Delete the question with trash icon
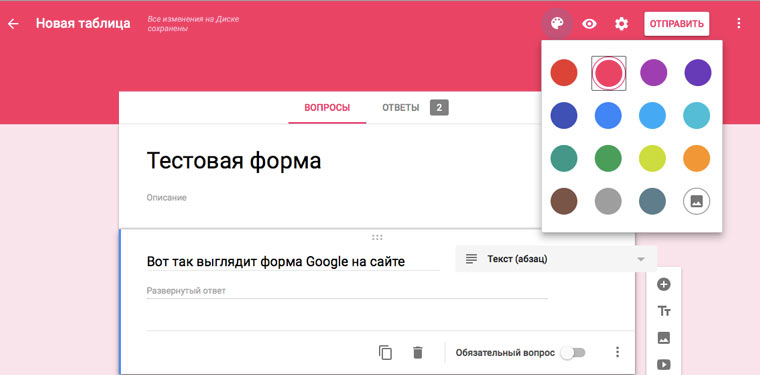Screen dimensions: 760x375 (x=417, y=352)
